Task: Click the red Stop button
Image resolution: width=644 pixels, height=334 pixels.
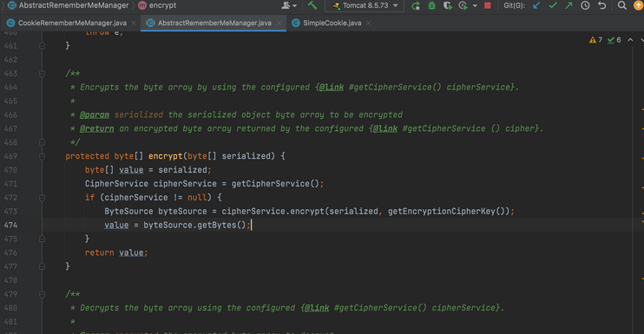Action: pos(488,5)
